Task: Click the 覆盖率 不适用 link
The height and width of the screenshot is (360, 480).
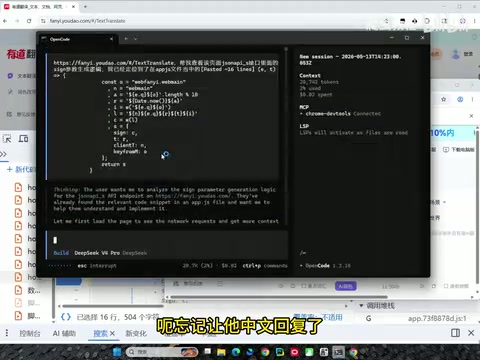Action: (x=318, y=317)
